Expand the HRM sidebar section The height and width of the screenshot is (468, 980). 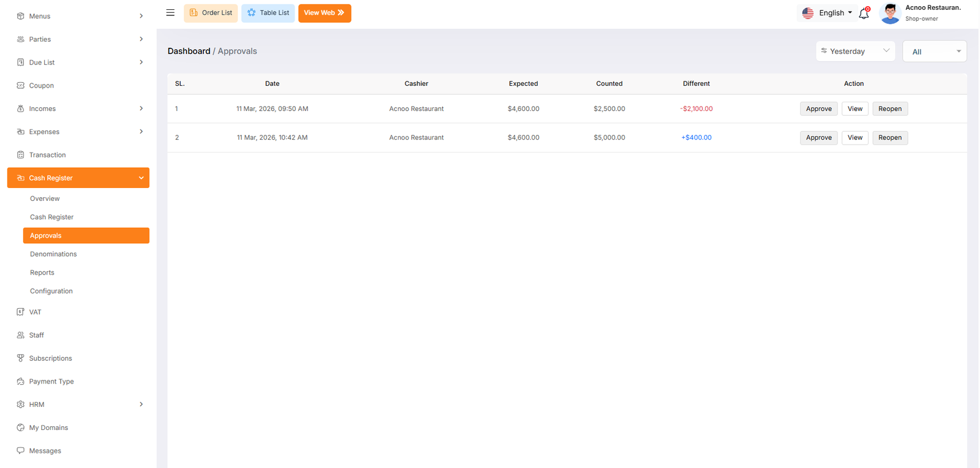[x=141, y=404]
